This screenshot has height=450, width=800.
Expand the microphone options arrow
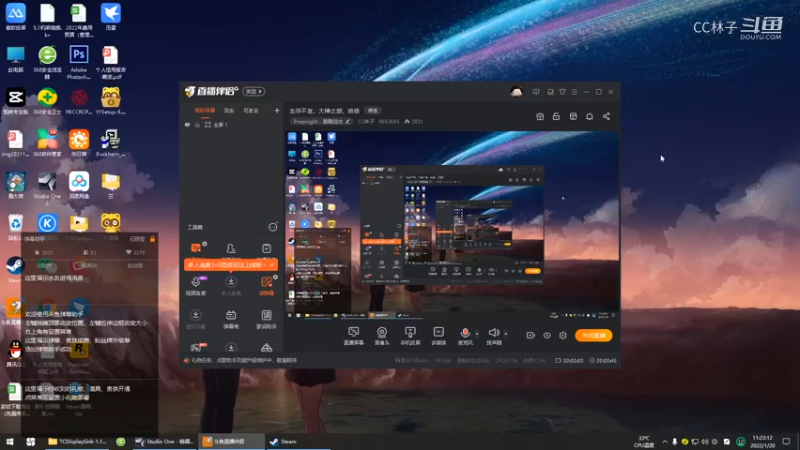(477, 334)
